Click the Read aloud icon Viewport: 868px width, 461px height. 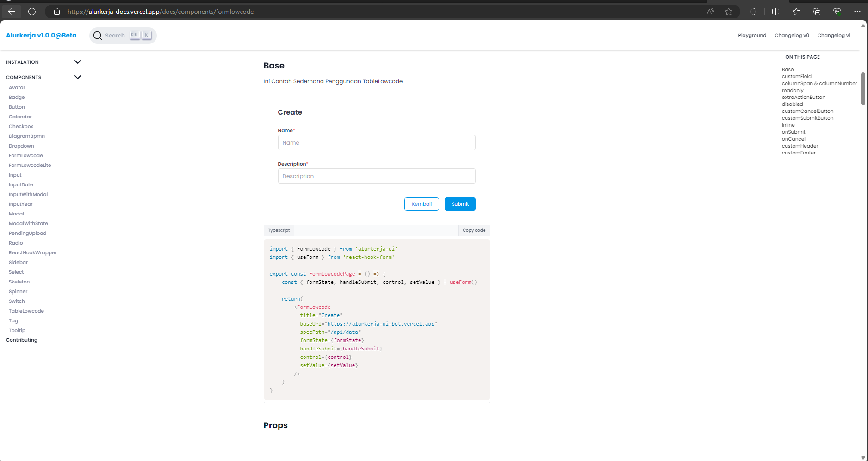pos(710,12)
